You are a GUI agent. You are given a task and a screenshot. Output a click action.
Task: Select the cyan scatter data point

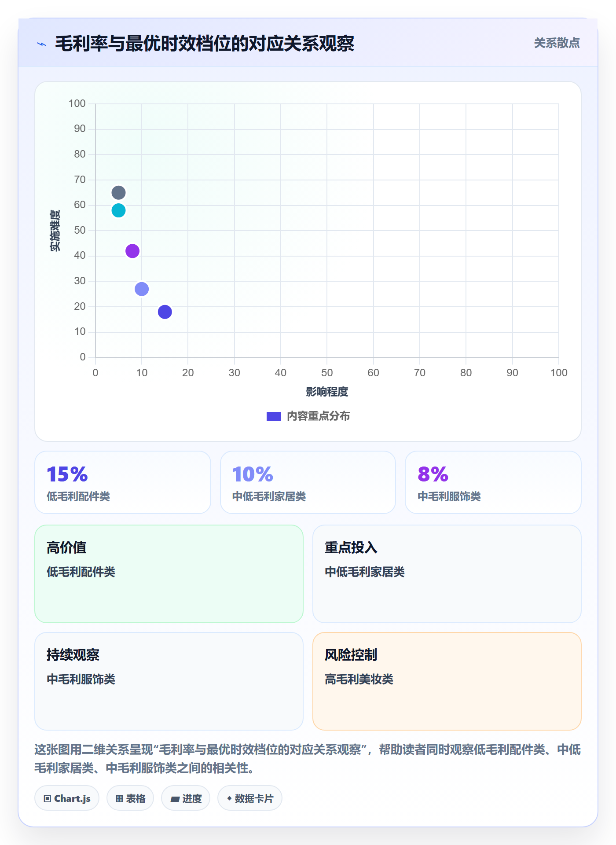[x=118, y=210]
